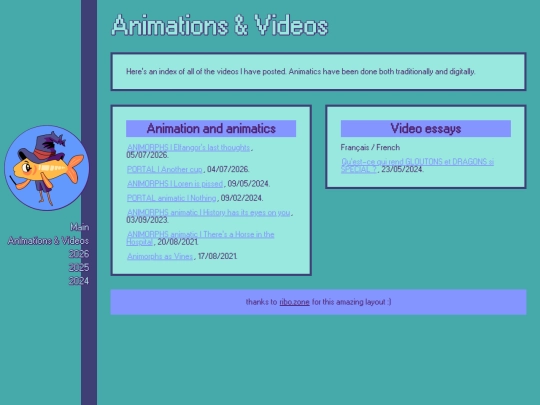Click the date 17/08/2021
This screenshot has height=405, width=540.
click(217, 256)
